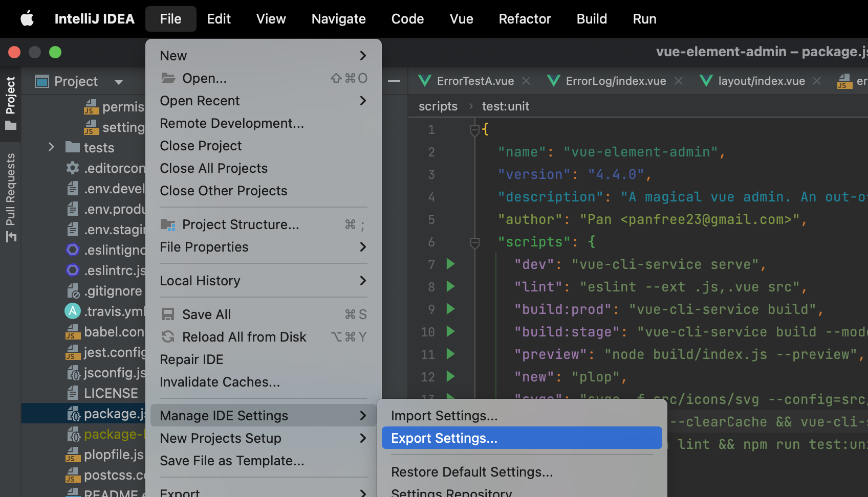The width and height of the screenshot is (868, 497).
Task: Open the Navigate menu
Action: [339, 19]
